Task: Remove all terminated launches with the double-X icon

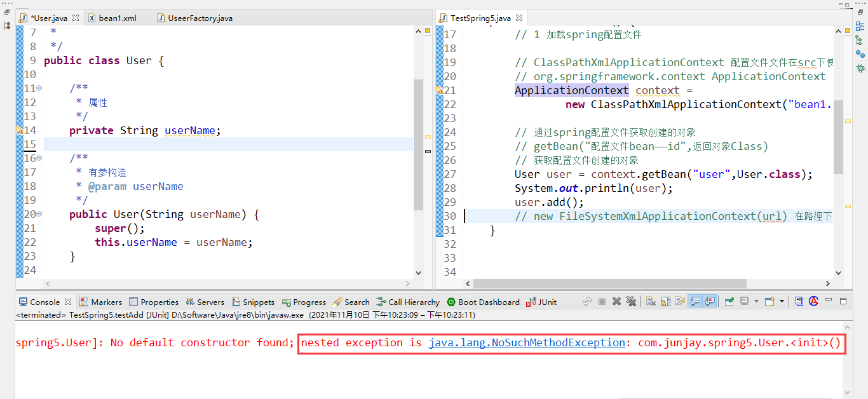Action: point(631,301)
